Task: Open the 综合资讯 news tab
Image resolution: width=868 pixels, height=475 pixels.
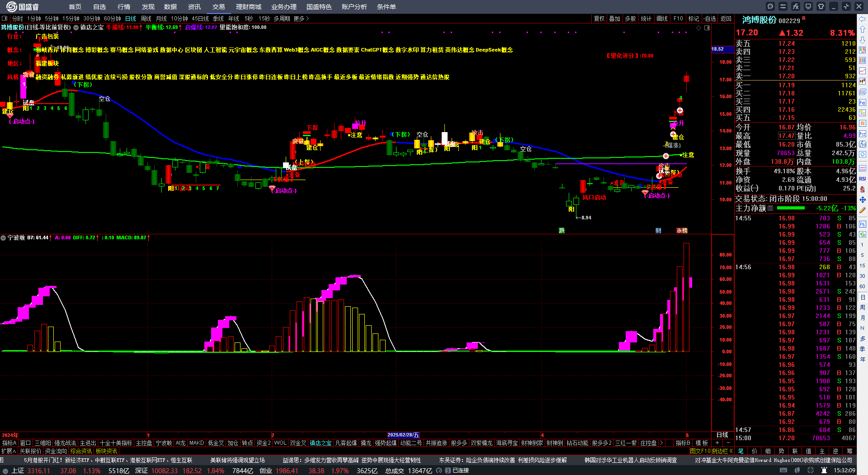Action: pos(81,451)
